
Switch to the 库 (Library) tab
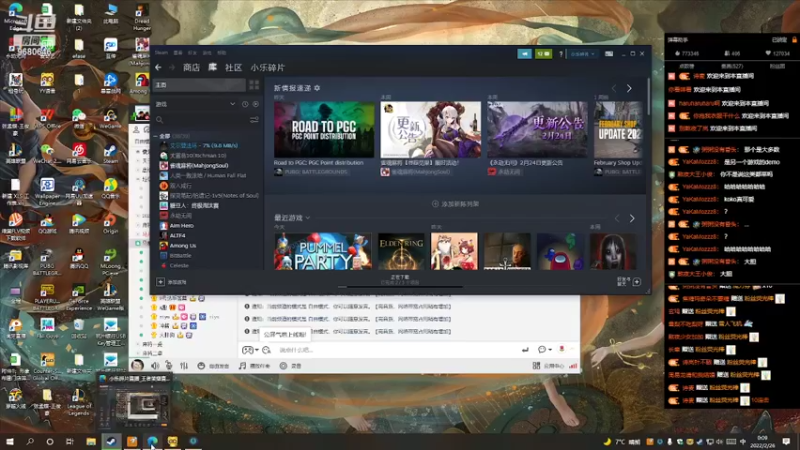[212, 67]
